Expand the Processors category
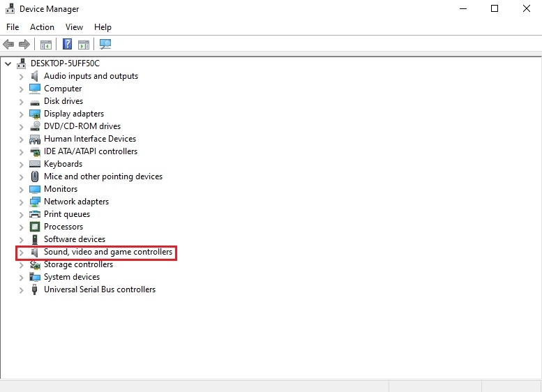Image resolution: width=542 pixels, height=392 pixels. (22, 227)
